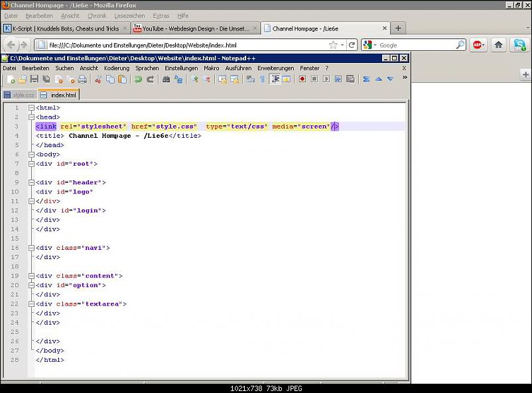Open Notepad++ Datei menu
Viewport: 532px width, 393px height.
click(9, 68)
